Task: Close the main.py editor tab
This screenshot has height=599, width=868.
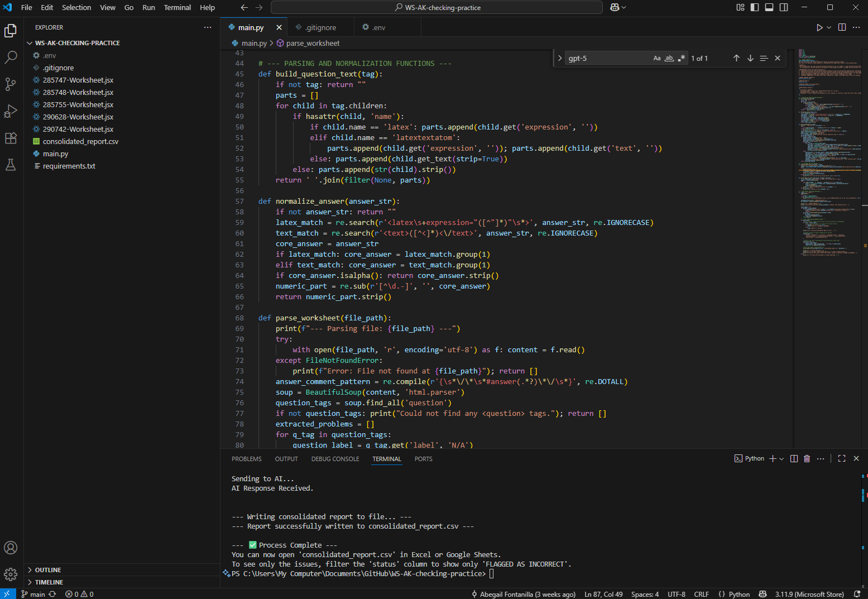Action: click(x=279, y=27)
